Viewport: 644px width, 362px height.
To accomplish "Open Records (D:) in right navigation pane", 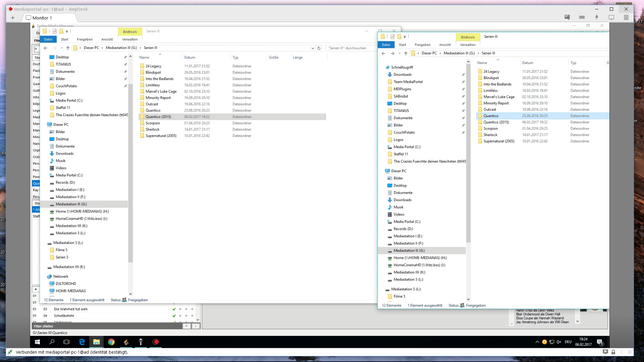I will coord(403,229).
